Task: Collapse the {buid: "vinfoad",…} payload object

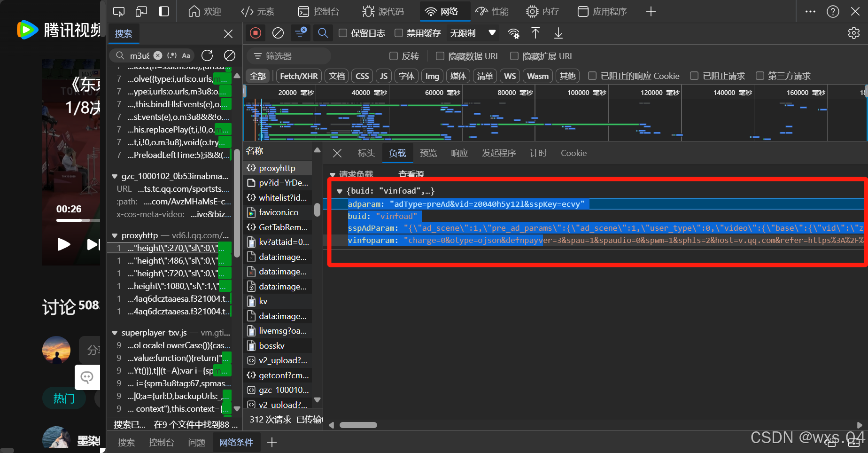Action: [x=340, y=191]
